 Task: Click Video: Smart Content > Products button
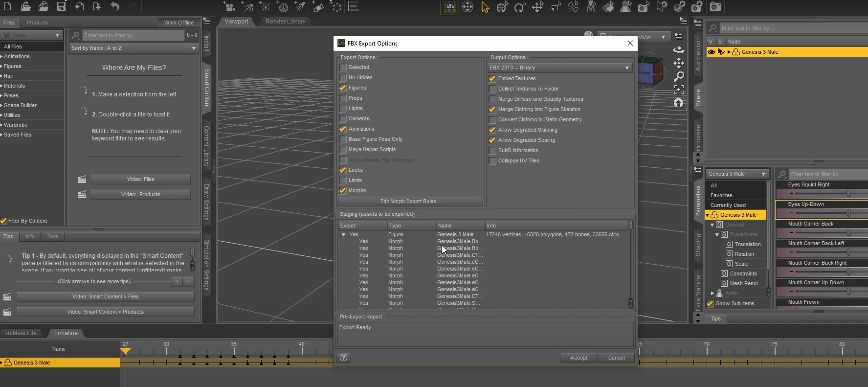105,312
